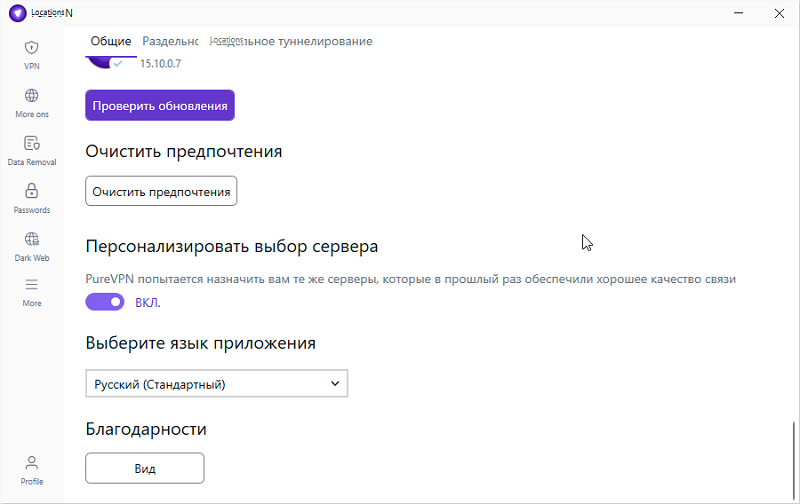The image size is (800, 504).
Task: Open the Dark Web monitoring section
Action: [x=31, y=245]
